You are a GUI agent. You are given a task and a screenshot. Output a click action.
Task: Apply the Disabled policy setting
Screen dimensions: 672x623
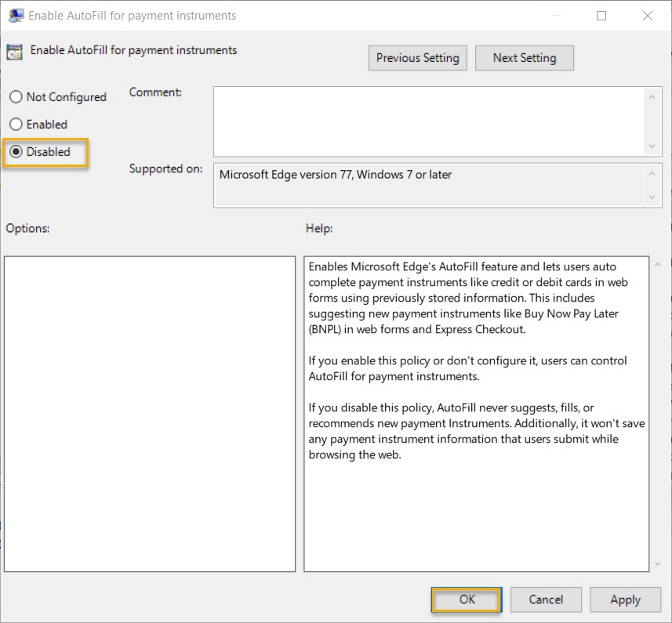[x=625, y=599]
